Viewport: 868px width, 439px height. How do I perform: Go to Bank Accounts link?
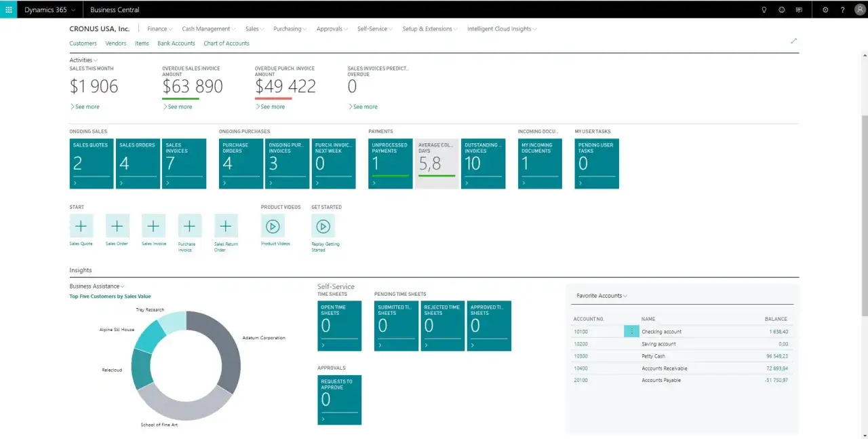pos(176,43)
